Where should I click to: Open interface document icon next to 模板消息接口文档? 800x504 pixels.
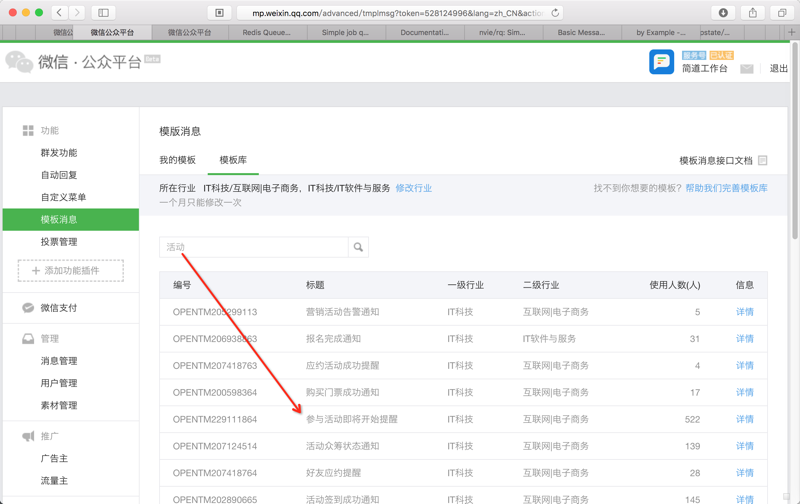pos(762,160)
